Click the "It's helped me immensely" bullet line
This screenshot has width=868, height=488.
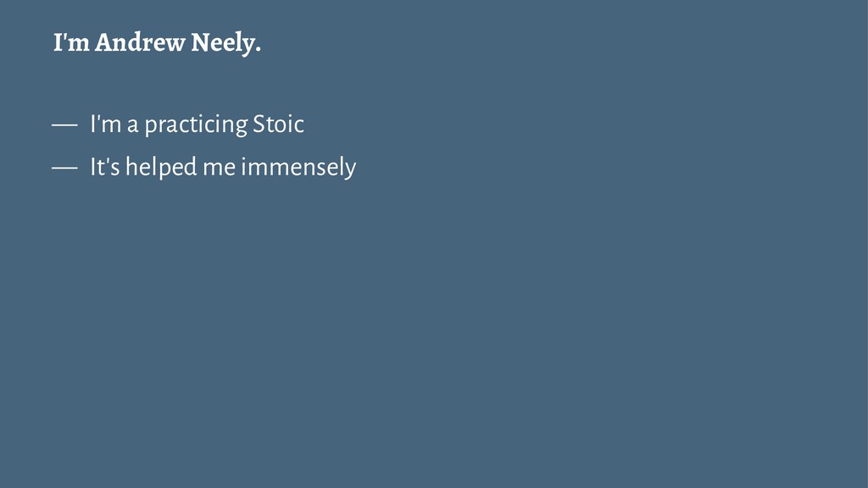coord(223,167)
